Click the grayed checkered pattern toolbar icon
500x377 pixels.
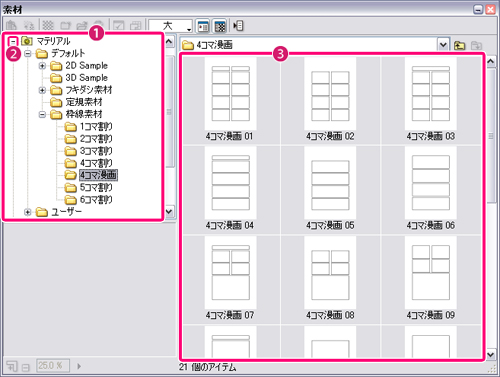pyautogui.click(x=48, y=25)
